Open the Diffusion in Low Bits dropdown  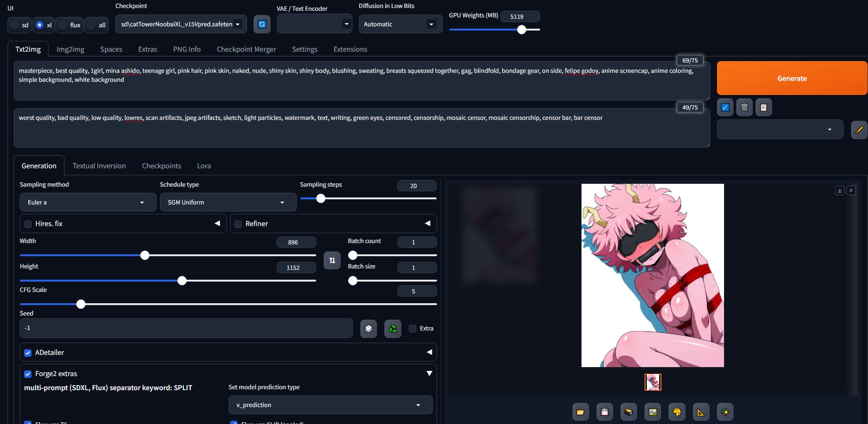401,24
